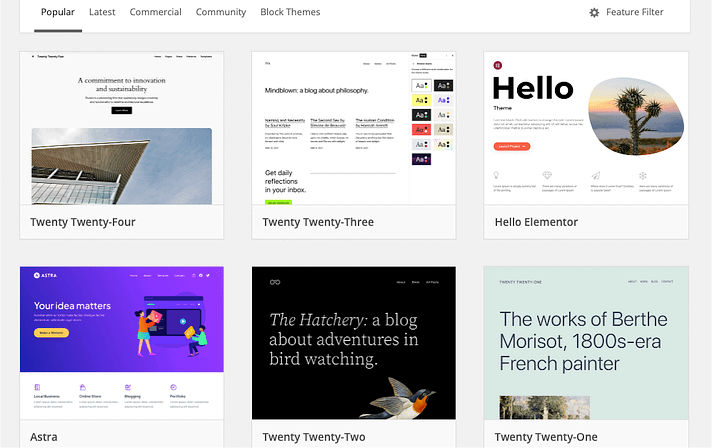Viewport: 712px width, 448px height.
Task: Open the Hello Elementor theme preview image
Action: coord(586,128)
